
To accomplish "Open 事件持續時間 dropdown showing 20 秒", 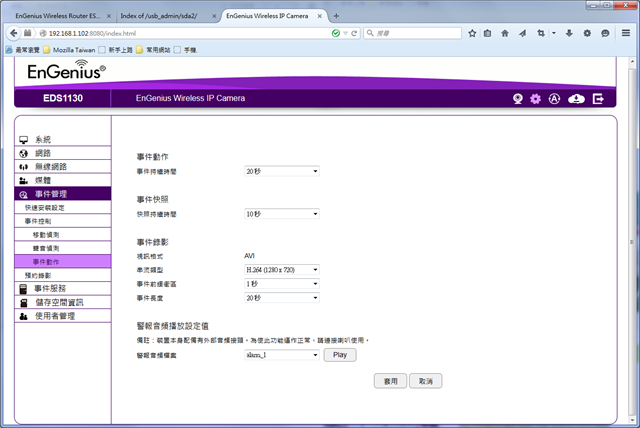I will [x=282, y=171].
